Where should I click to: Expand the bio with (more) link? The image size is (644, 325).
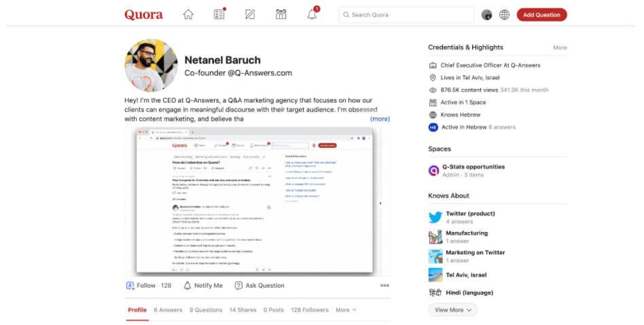click(380, 119)
